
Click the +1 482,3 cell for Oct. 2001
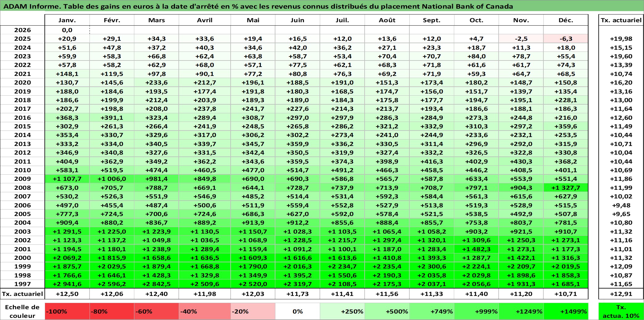pyautogui.click(x=476, y=249)
